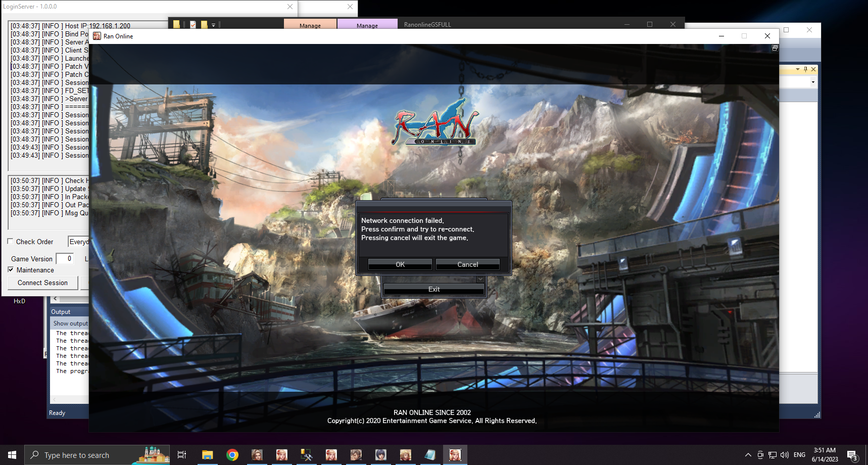Open the Customize Quick Access Toolbar dropdown
This screenshot has width=868, height=465.
coord(213,25)
